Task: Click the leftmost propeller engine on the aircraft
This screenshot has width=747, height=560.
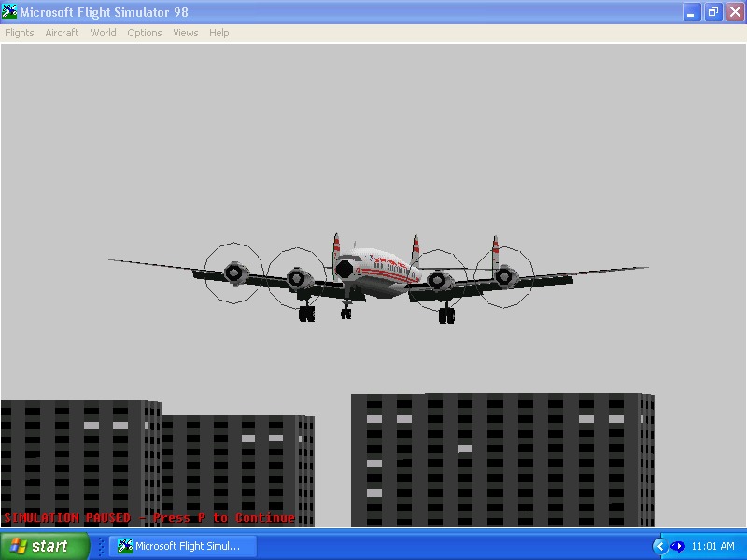Action: [235, 273]
